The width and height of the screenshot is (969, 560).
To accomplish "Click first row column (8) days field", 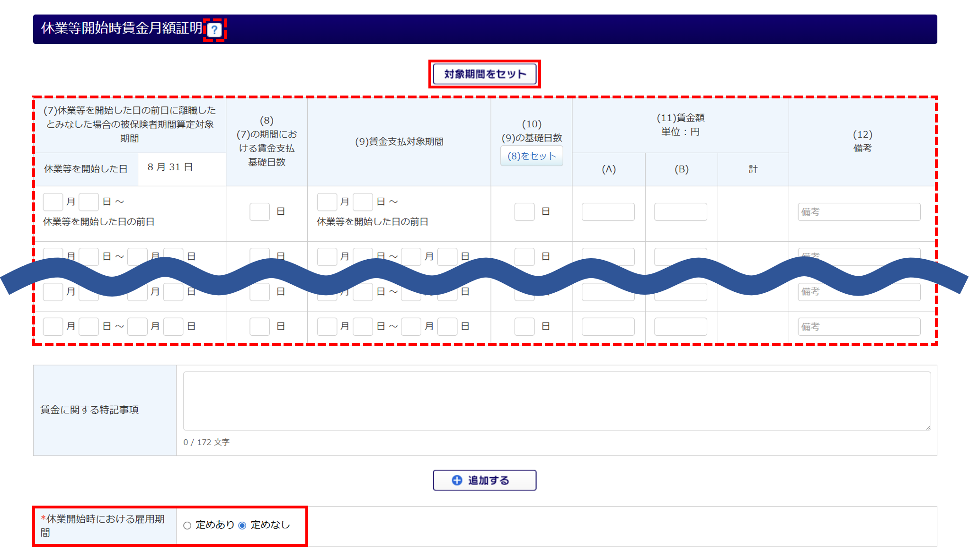I will [x=259, y=212].
